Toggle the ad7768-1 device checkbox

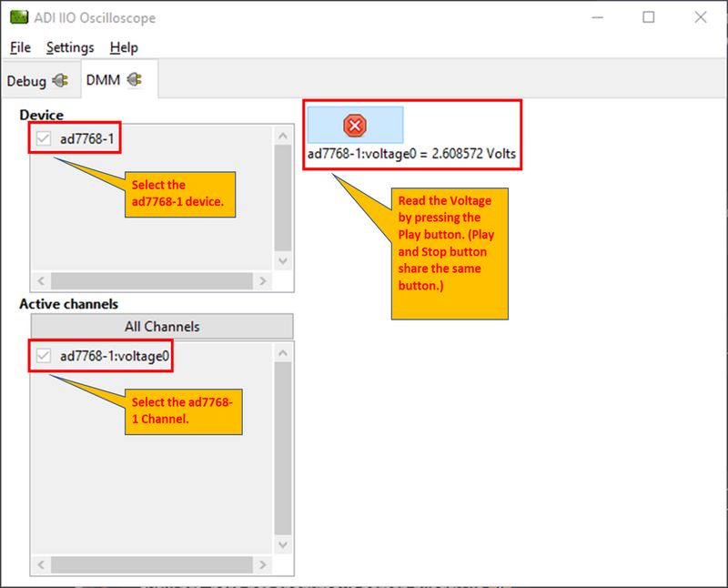click(44, 138)
